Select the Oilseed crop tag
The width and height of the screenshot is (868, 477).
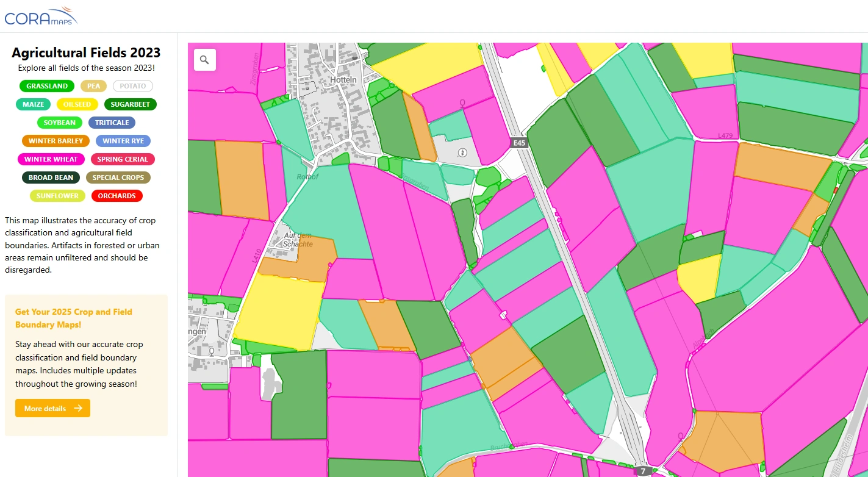pos(77,104)
